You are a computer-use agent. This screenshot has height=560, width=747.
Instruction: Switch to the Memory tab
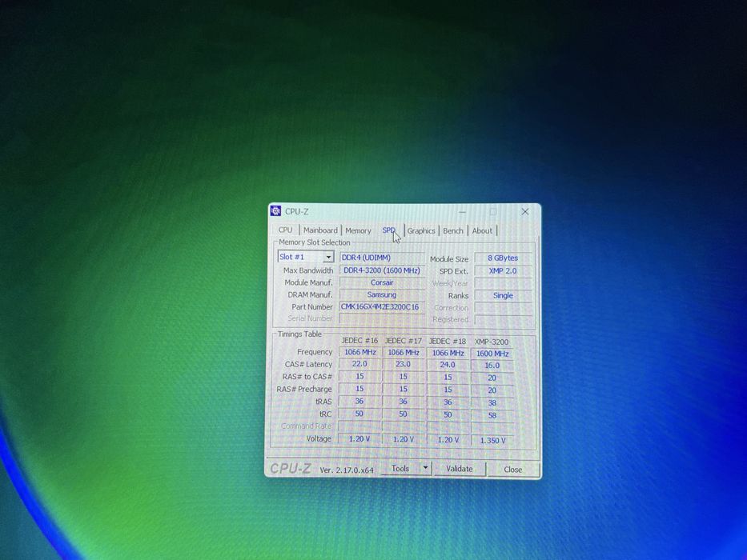coord(358,230)
